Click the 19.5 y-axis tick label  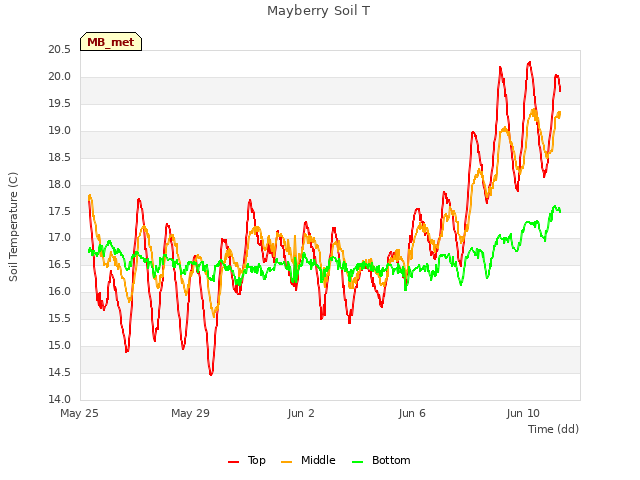[60, 104]
